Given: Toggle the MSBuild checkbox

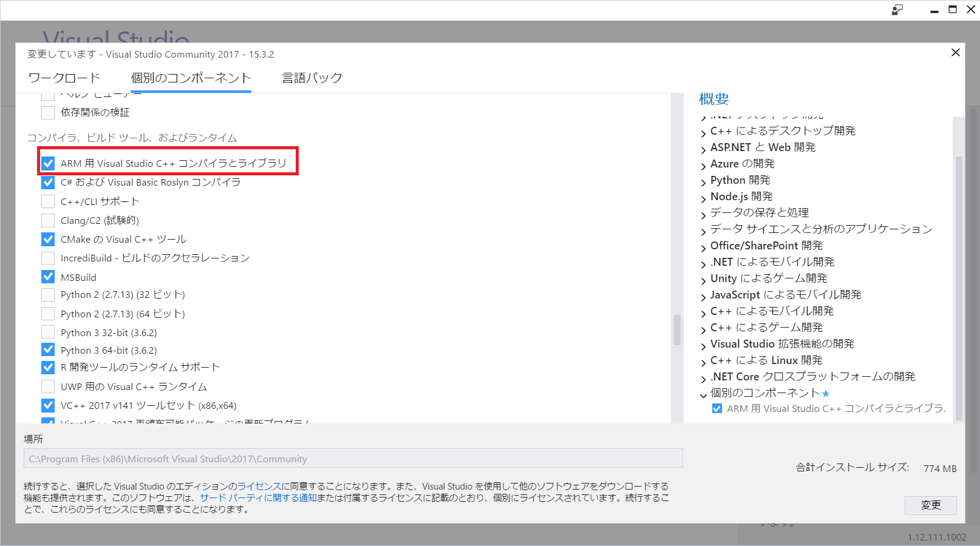Looking at the screenshot, I should point(48,277).
